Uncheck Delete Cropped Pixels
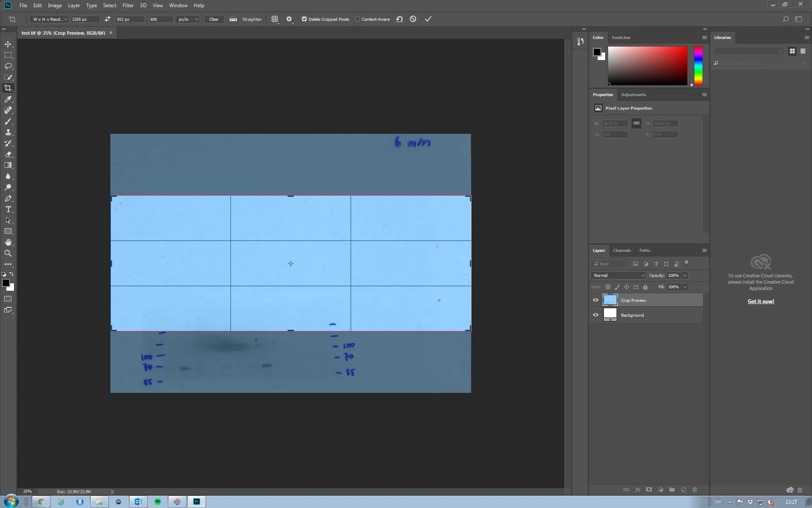Screen dimensions: 812x508 (x=304, y=19)
